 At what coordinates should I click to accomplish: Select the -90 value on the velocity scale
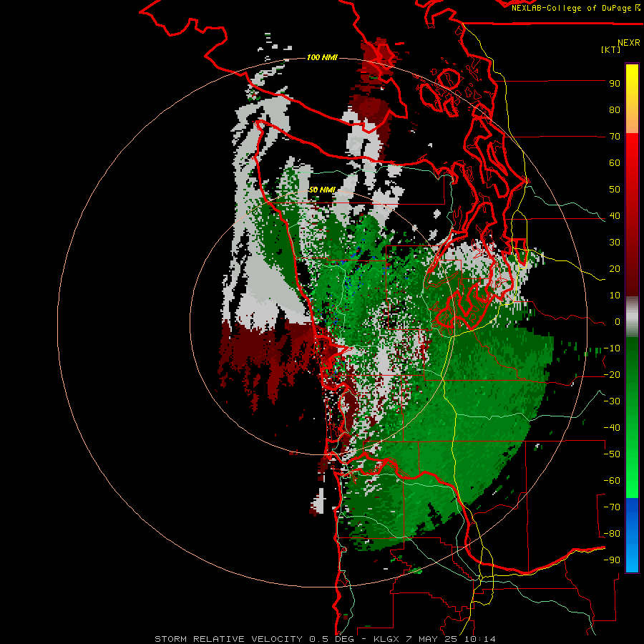[612, 560]
